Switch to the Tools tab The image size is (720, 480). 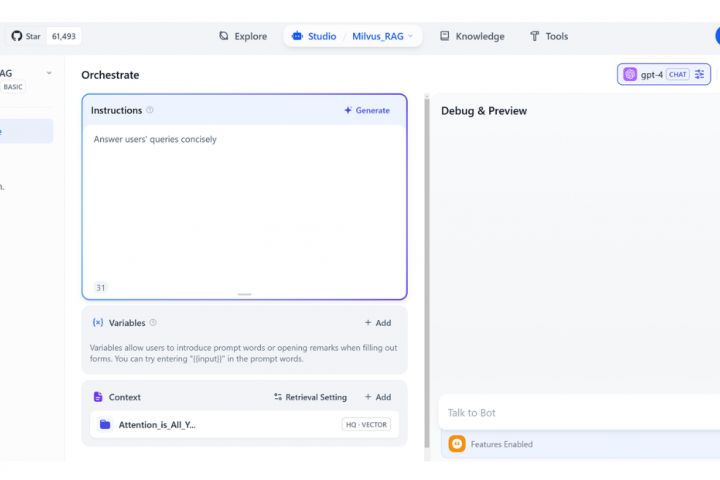[x=549, y=36]
